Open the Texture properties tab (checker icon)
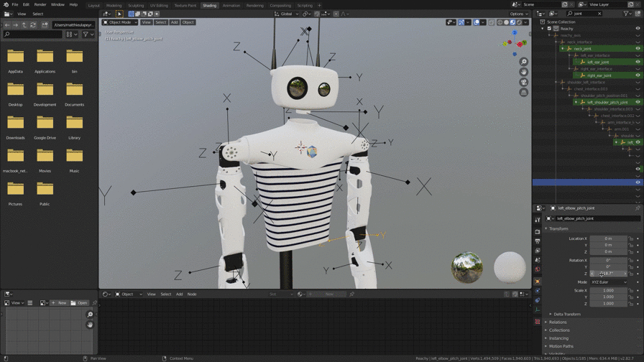Screen dimensions: 644x362 pos(538,322)
